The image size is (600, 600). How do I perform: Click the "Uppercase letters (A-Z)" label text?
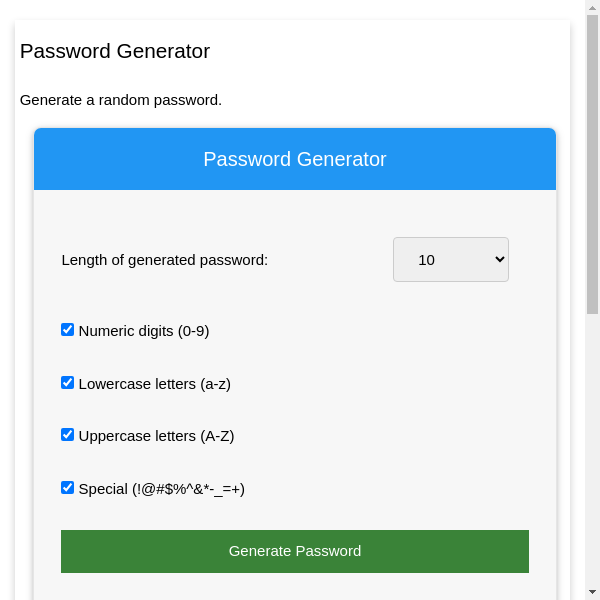coord(156,436)
